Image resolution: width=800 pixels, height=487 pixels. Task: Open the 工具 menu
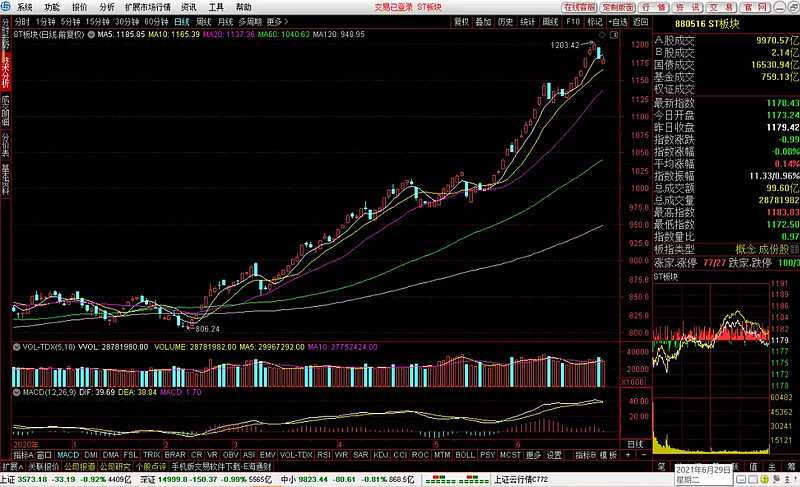coord(216,7)
